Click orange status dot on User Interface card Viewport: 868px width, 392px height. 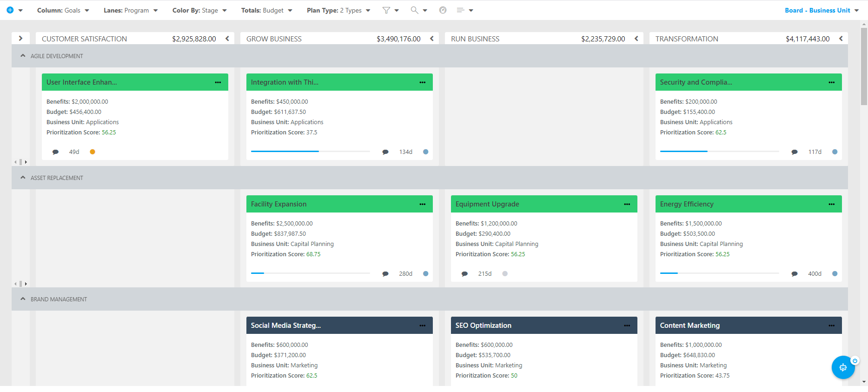tap(93, 152)
